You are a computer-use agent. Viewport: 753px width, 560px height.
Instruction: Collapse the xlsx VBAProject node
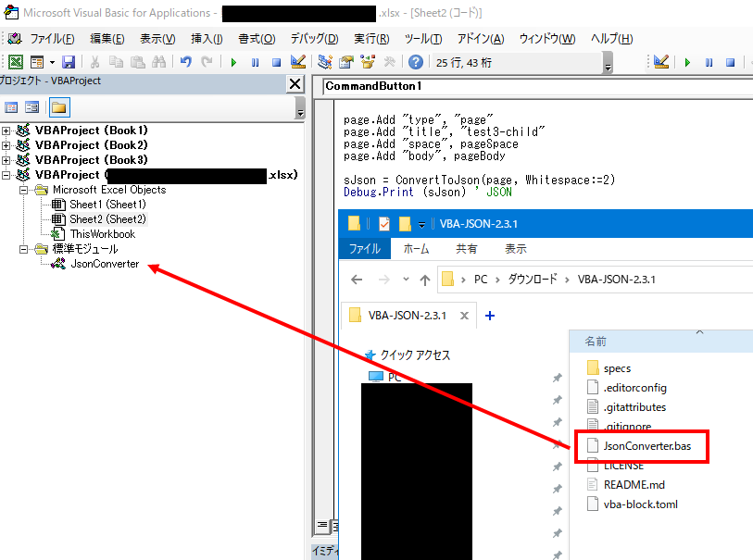(6, 175)
